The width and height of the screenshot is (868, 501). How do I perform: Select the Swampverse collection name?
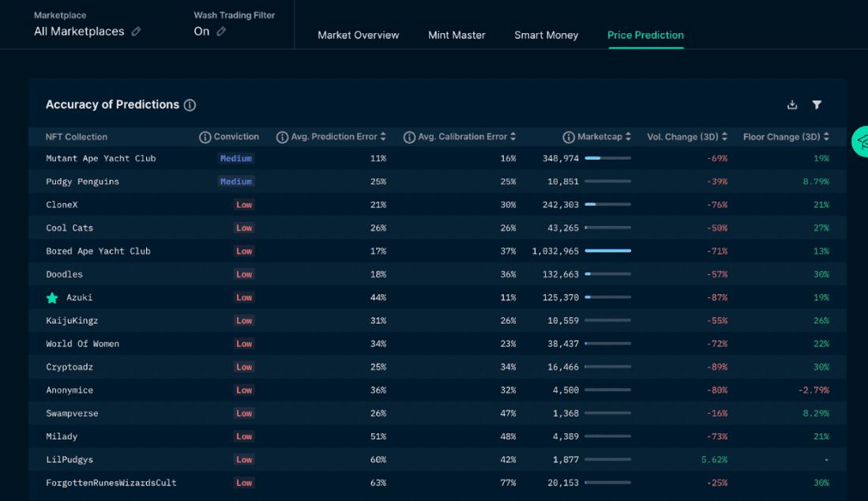click(72, 413)
